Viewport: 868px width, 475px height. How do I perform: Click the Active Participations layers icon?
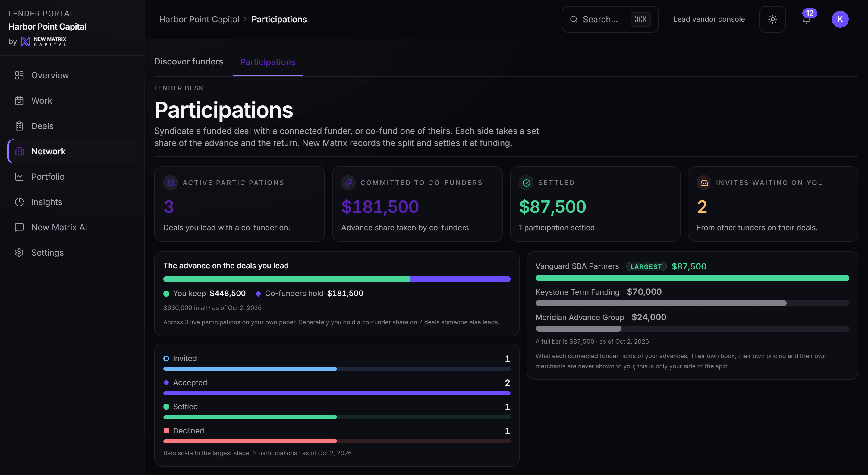(171, 183)
